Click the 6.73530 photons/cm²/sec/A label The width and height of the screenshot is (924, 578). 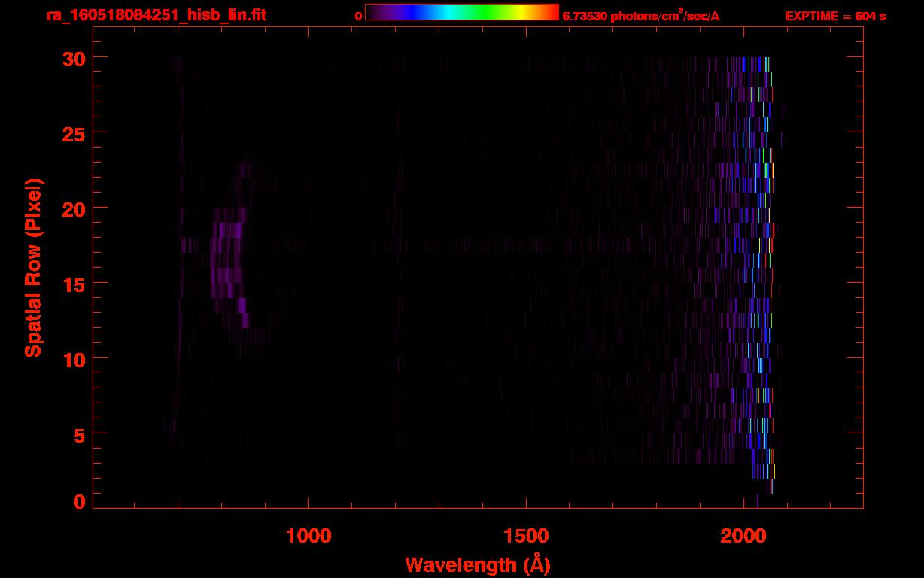tap(641, 16)
